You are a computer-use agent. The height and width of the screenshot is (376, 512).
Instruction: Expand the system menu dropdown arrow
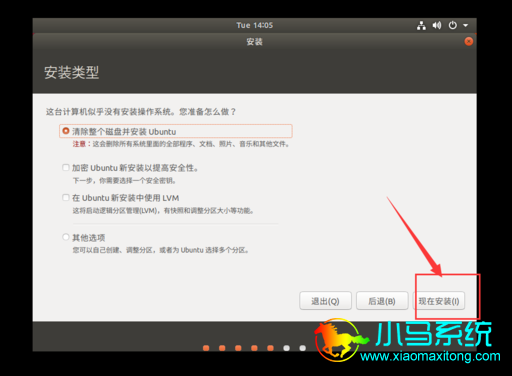pos(466,25)
